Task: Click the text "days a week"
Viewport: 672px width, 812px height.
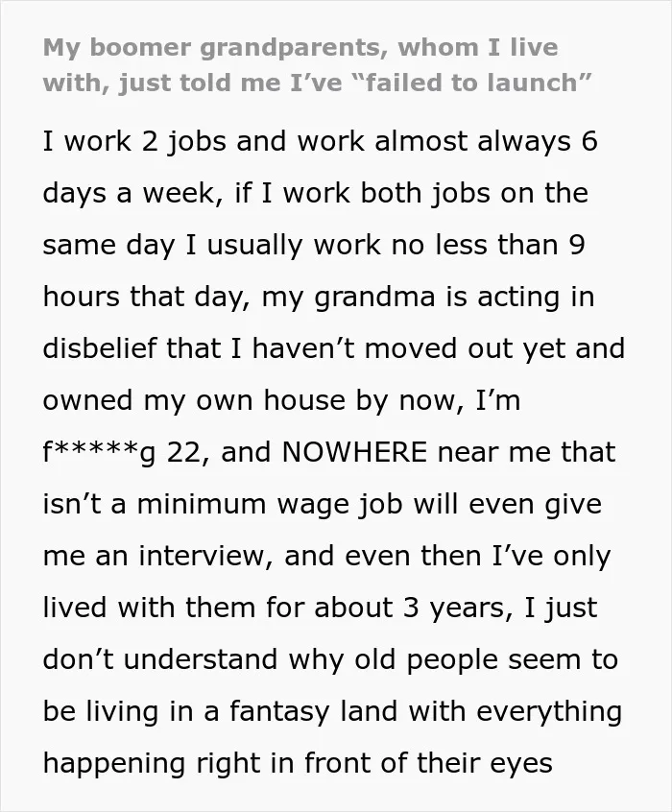Action: coord(128,193)
